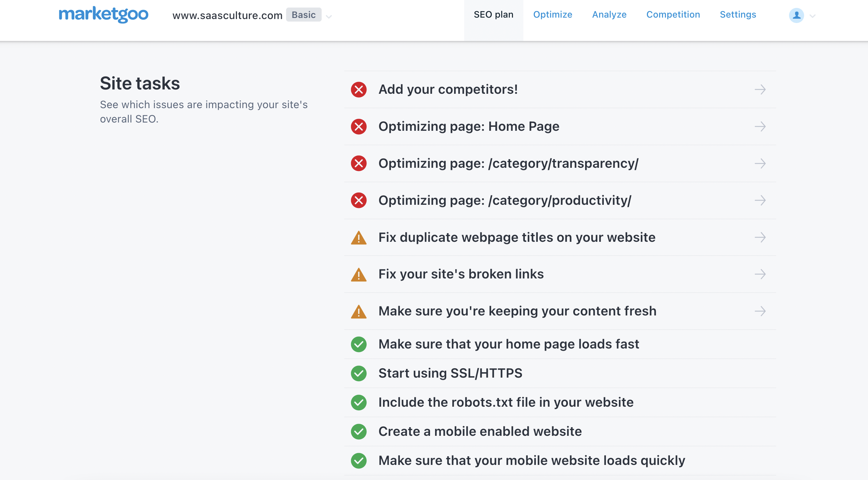
Task: Open 'Optimizing page: Home Page' task
Action: (560, 126)
